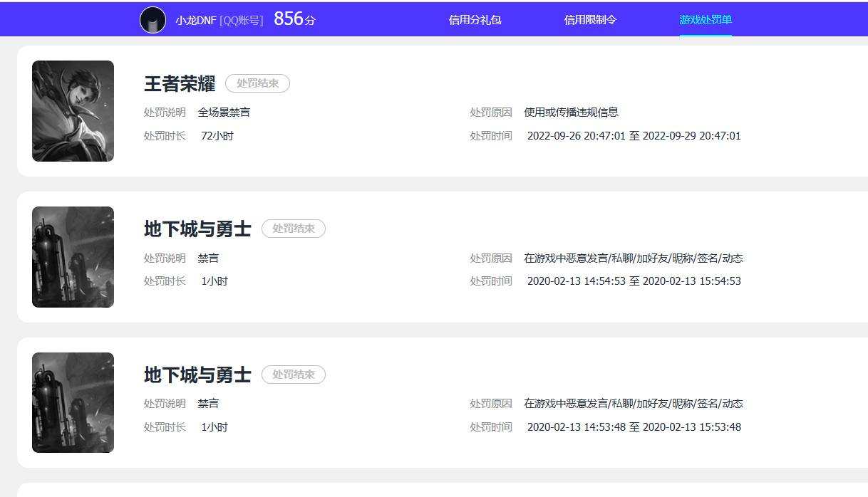Click the 处罚说明 label in 王者荣耀 card
This screenshot has width=868, height=497.
165,113
